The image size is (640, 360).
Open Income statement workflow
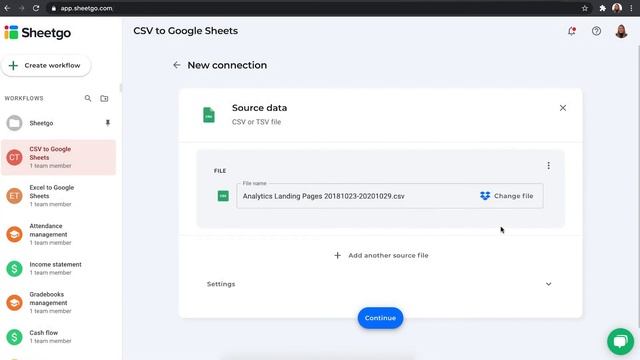[58, 268]
